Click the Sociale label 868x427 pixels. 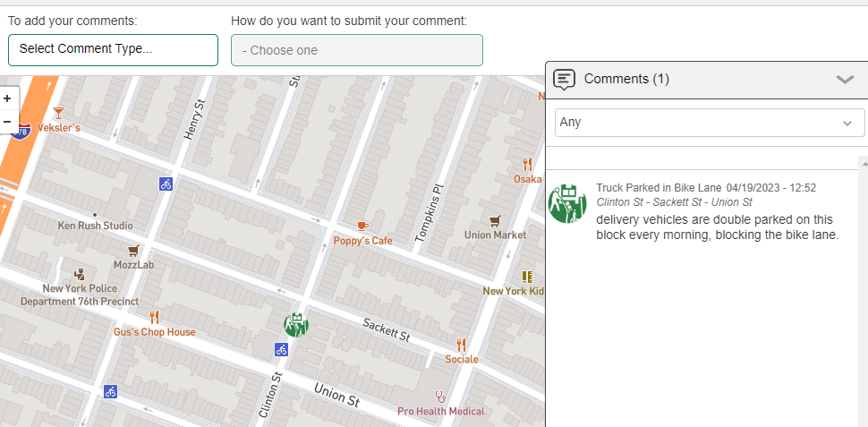pyautogui.click(x=462, y=360)
